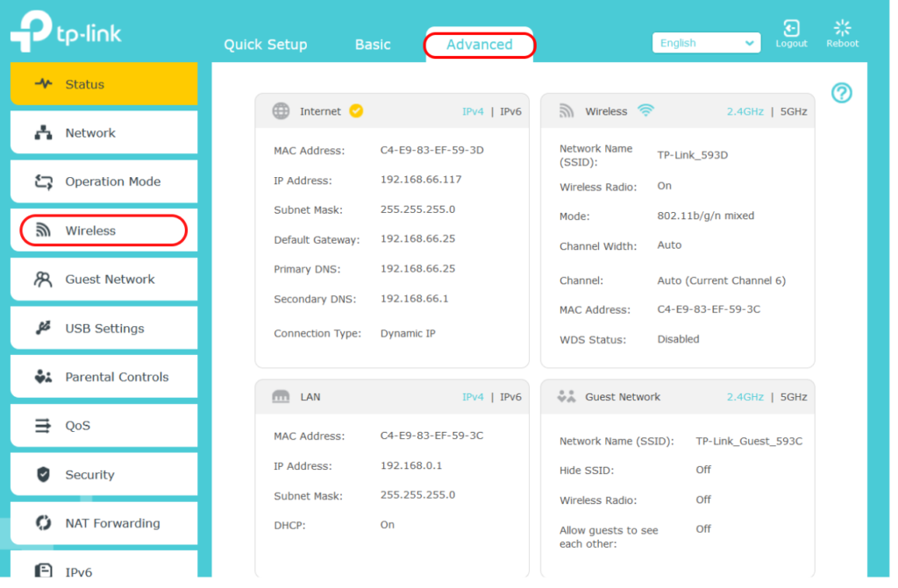This screenshot has height=588, width=898.
Task: Click the Reboot icon
Action: click(x=842, y=28)
